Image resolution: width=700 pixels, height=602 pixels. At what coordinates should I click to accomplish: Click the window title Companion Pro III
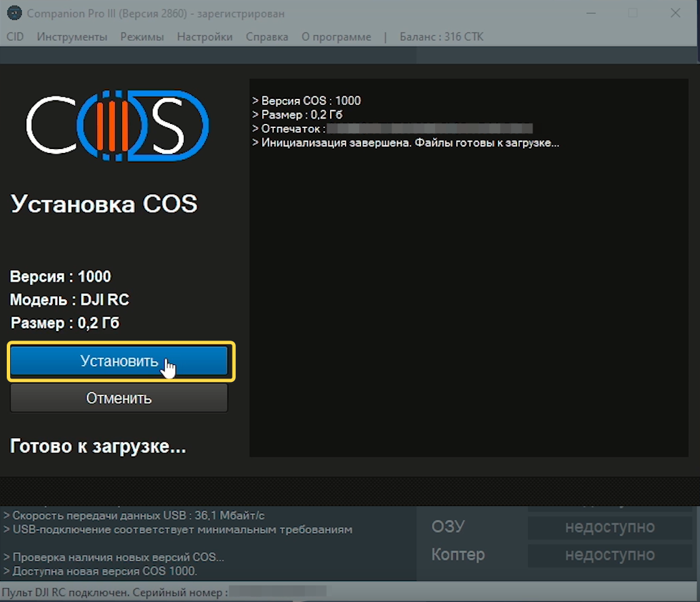click(x=155, y=14)
